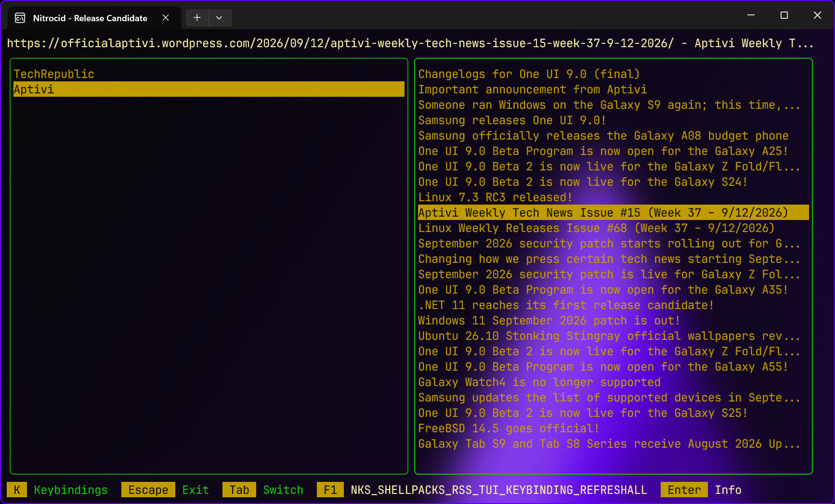Viewport: 835px width, 504px height.
Task: Select 'Linux 7.3 RC3 released!' article
Action: coord(613,197)
